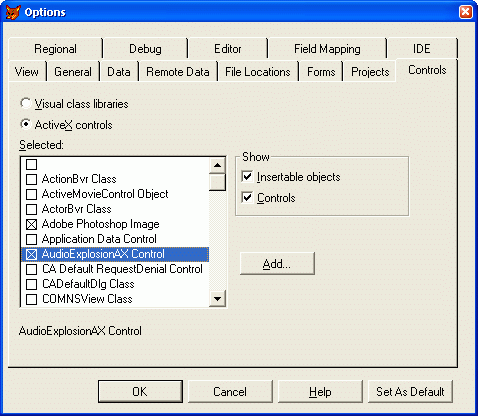Screen dimensions: 478x416
Task: Confirm with the OK button
Action: pyautogui.click(x=140, y=392)
